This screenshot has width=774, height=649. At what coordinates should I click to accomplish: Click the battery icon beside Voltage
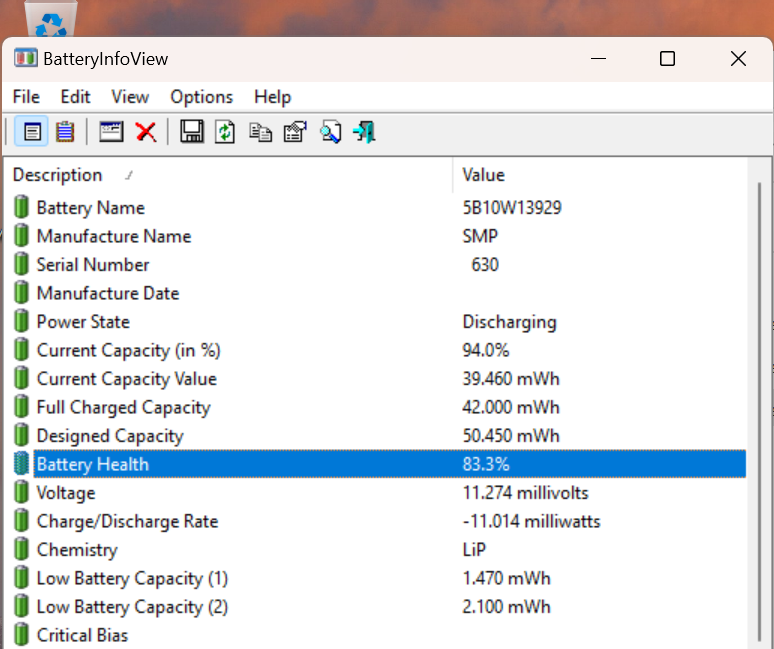[x=21, y=492]
